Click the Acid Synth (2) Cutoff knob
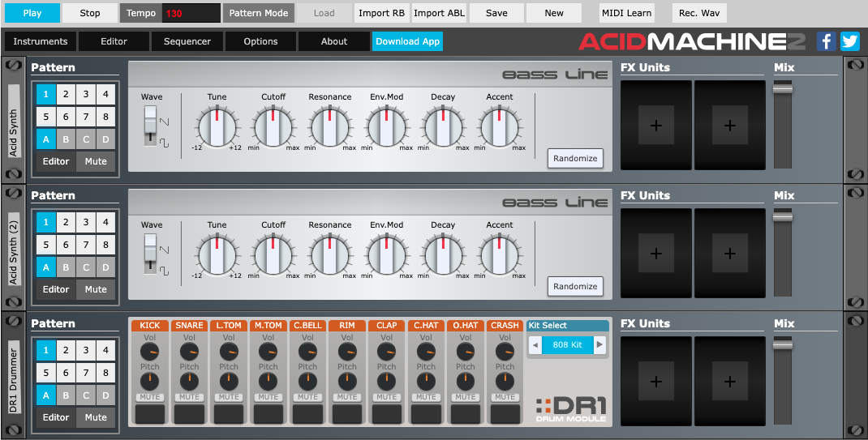868x440 pixels. pyautogui.click(x=273, y=255)
